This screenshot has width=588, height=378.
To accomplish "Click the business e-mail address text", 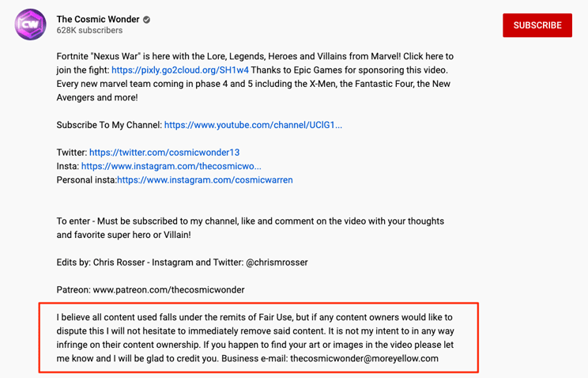I will click(364, 358).
